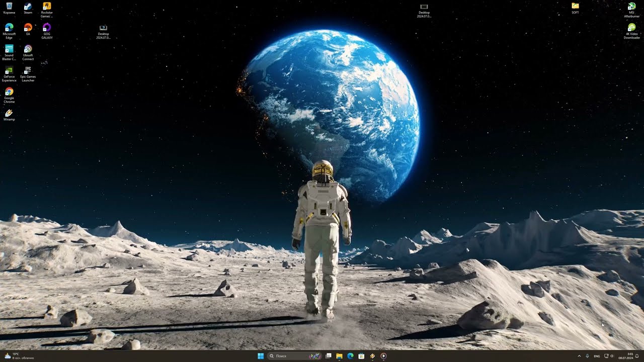Select the Desktop file icon beside GOG GALAXY
The height and width of the screenshot is (362, 644).
(x=103, y=32)
